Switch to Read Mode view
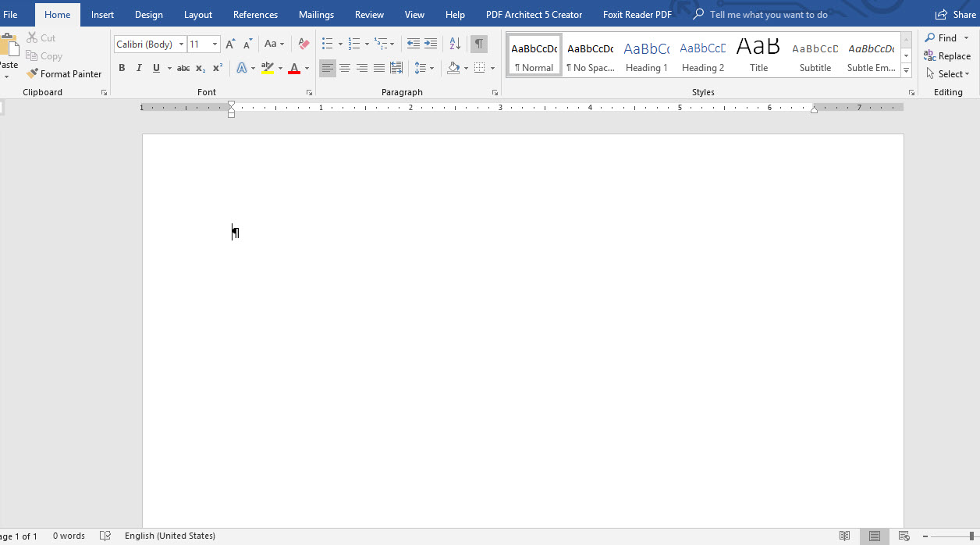The width and height of the screenshot is (980, 545). point(844,536)
